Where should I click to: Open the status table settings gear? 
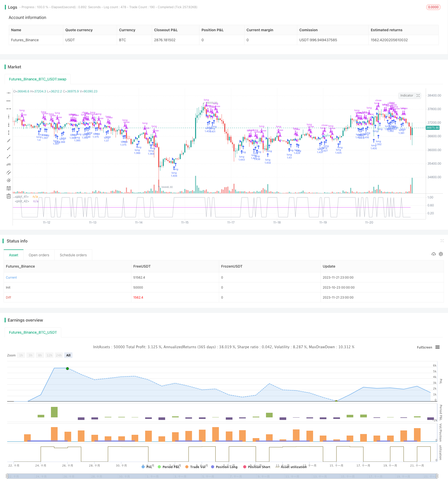coord(441,254)
